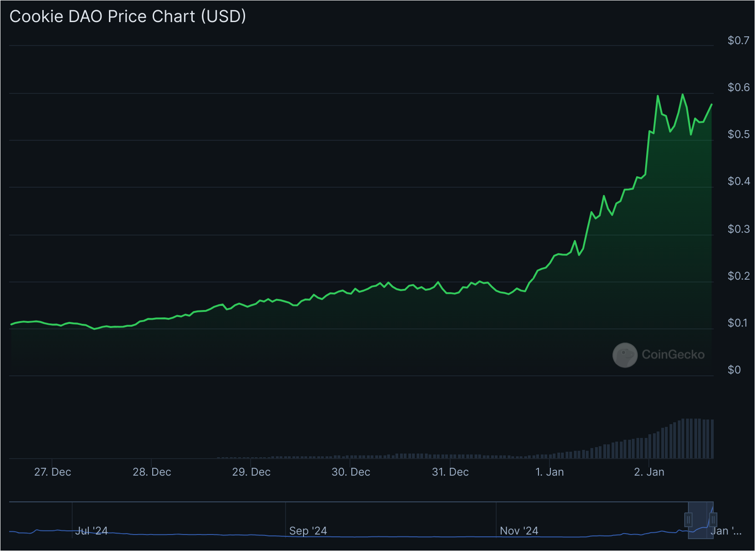Click the $0.6 price axis label

click(739, 87)
